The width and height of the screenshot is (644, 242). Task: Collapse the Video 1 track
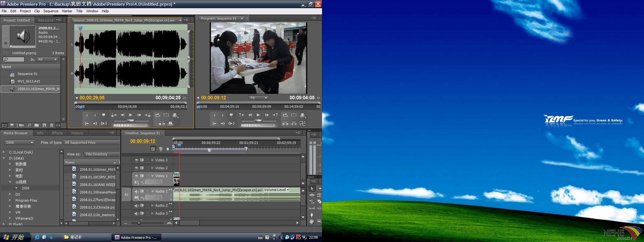coord(153,176)
